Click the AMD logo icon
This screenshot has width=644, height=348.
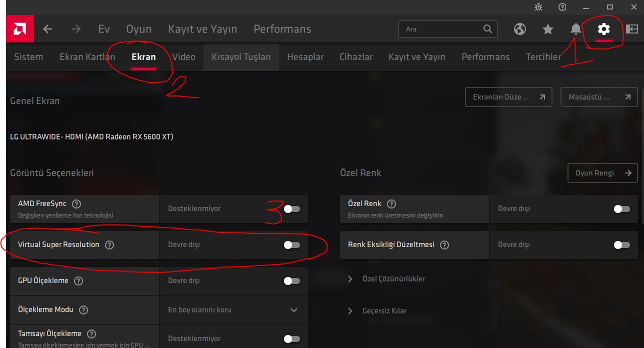click(20, 29)
